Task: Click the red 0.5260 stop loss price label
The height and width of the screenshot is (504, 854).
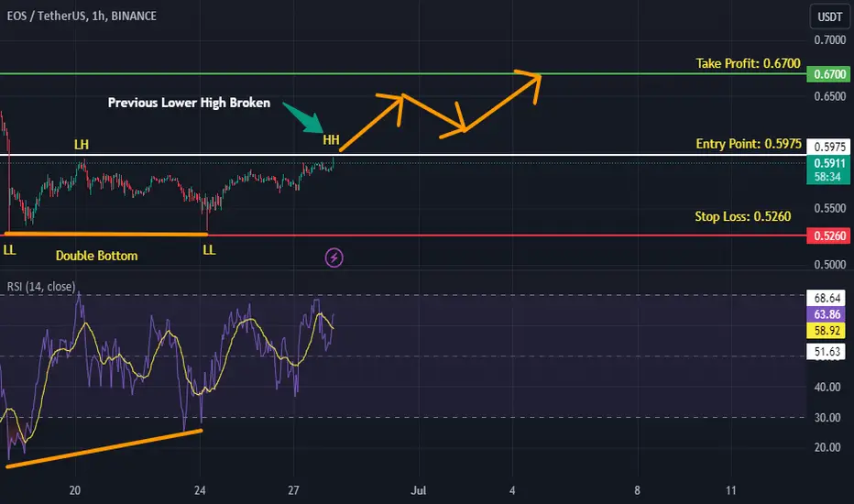Action: pyautogui.click(x=827, y=236)
